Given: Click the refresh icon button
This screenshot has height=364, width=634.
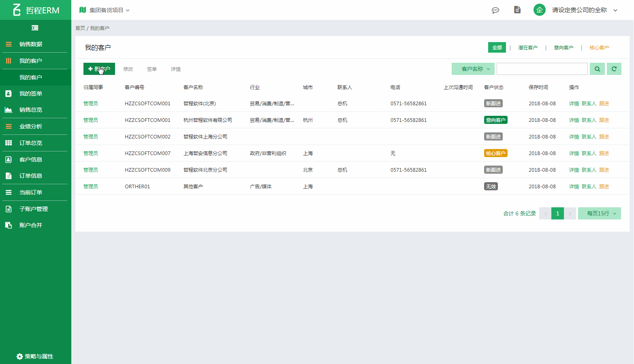Looking at the screenshot, I should [x=614, y=69].
